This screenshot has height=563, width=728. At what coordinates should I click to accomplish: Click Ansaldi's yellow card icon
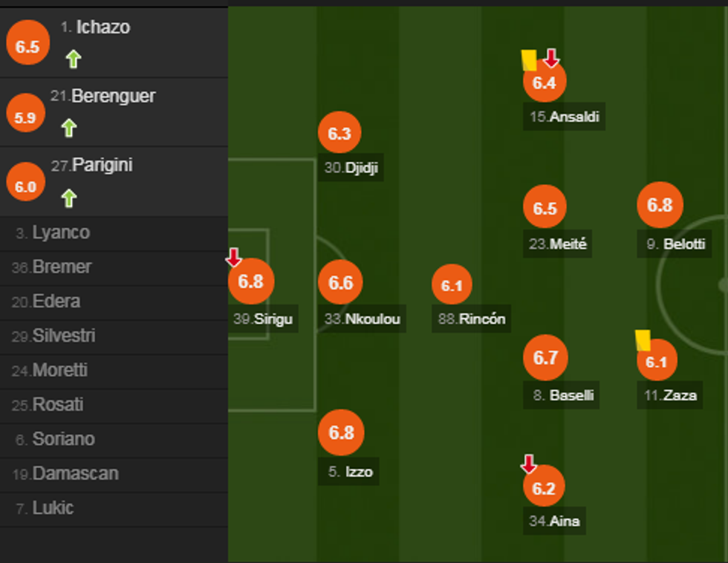[x=529, y=60]
